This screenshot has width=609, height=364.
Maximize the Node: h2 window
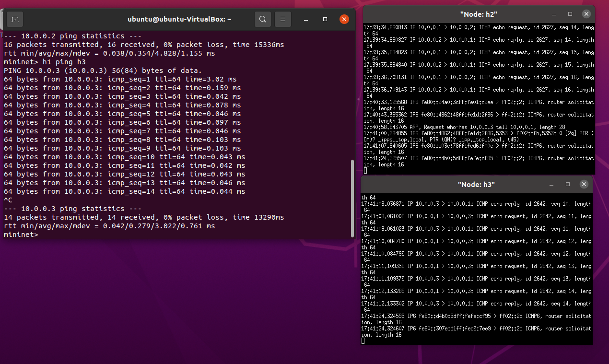point(570,14)
